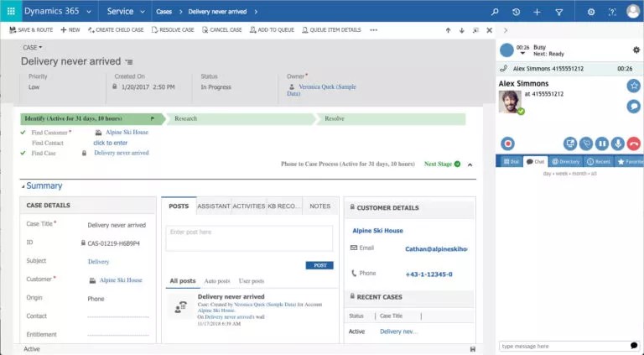This screenshot has width=644, height=355.
Task: Close the case form with X icon
Action: [x=489, y=30]
